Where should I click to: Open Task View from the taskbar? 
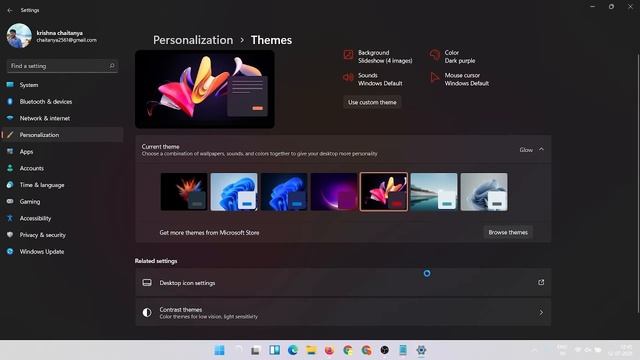[x=256, y=350]
